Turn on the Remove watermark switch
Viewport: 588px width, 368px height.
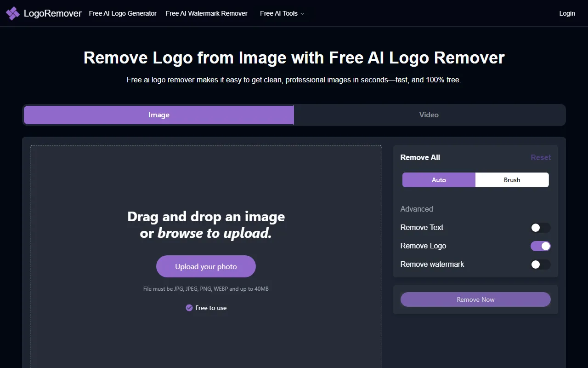pyautogui.click(x=540, y=264)
